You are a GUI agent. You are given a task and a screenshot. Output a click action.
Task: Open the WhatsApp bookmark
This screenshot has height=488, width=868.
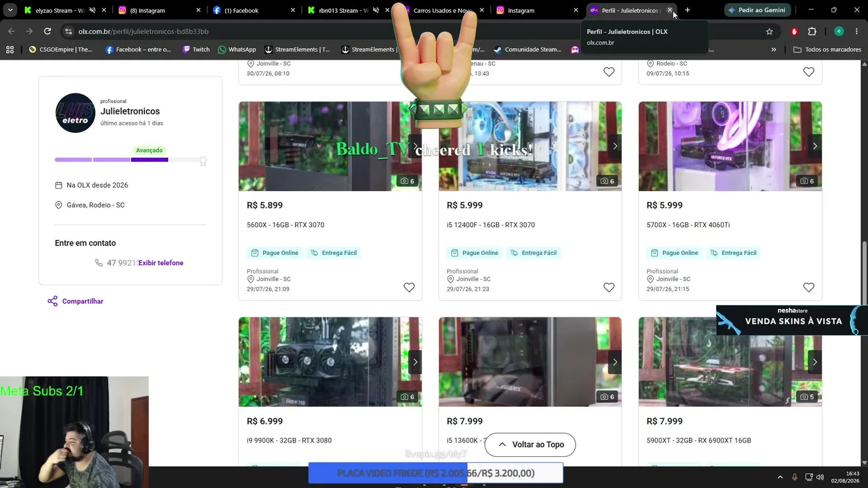pos(237,49)
